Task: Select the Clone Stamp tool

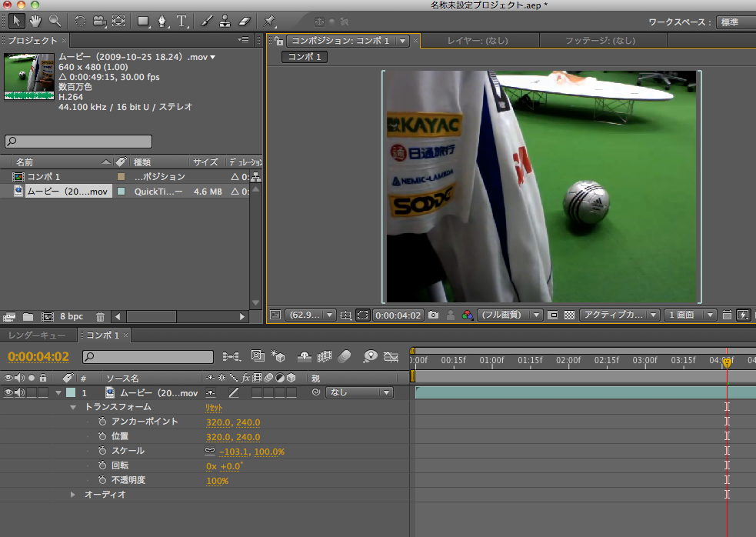Action: point(225,22)
